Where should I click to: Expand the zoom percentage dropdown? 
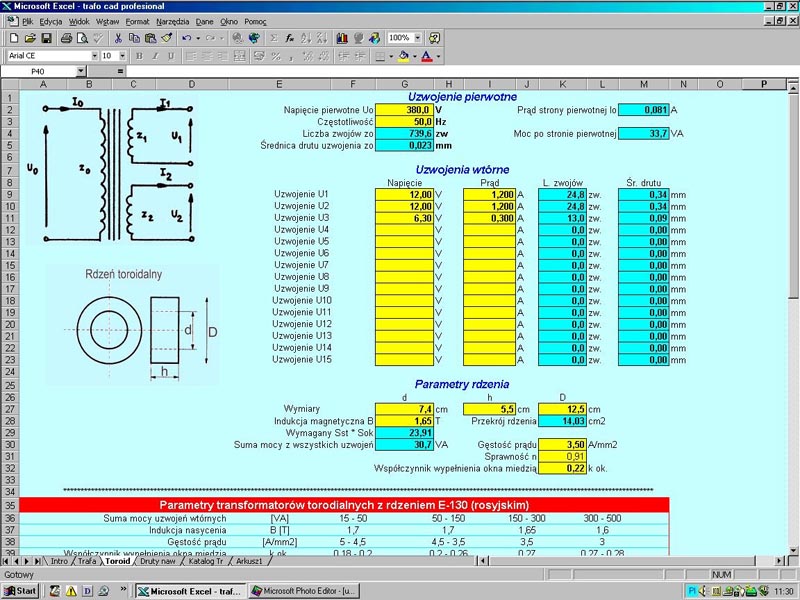pos(417,38)
